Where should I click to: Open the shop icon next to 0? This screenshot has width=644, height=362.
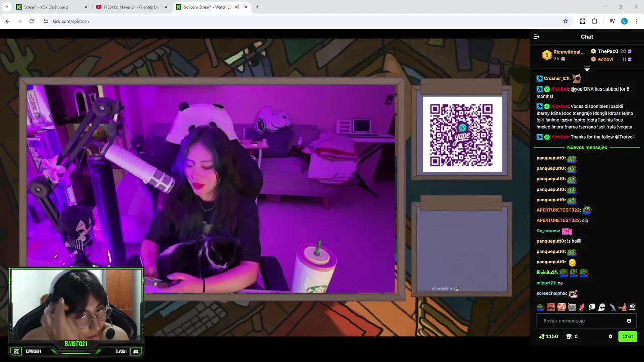coord(569,336)
